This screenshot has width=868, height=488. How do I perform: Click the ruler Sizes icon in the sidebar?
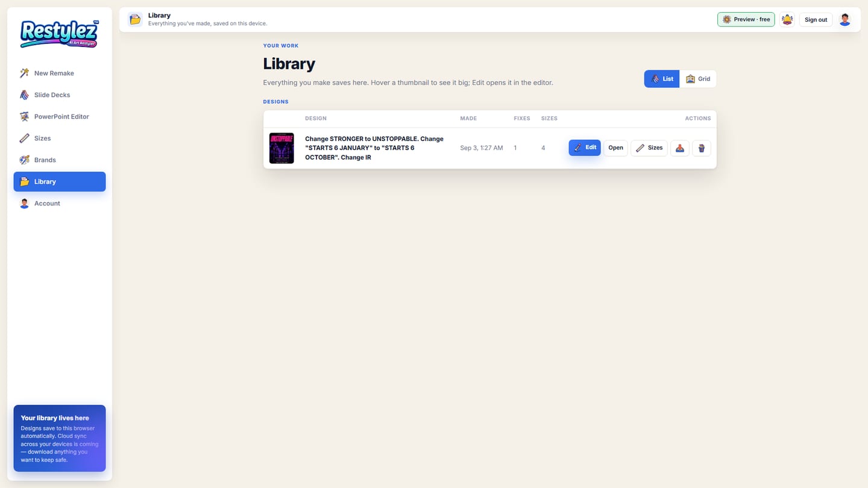point(24,138)
